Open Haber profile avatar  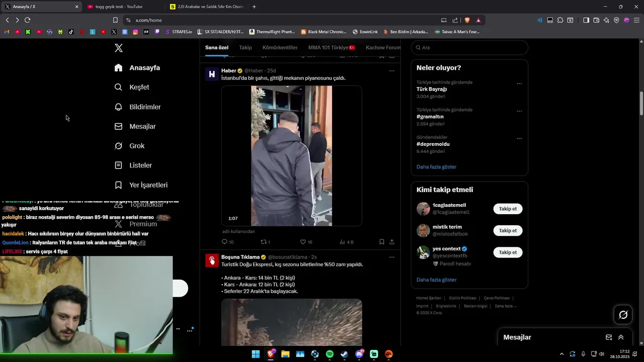click(x=212, y=74)
